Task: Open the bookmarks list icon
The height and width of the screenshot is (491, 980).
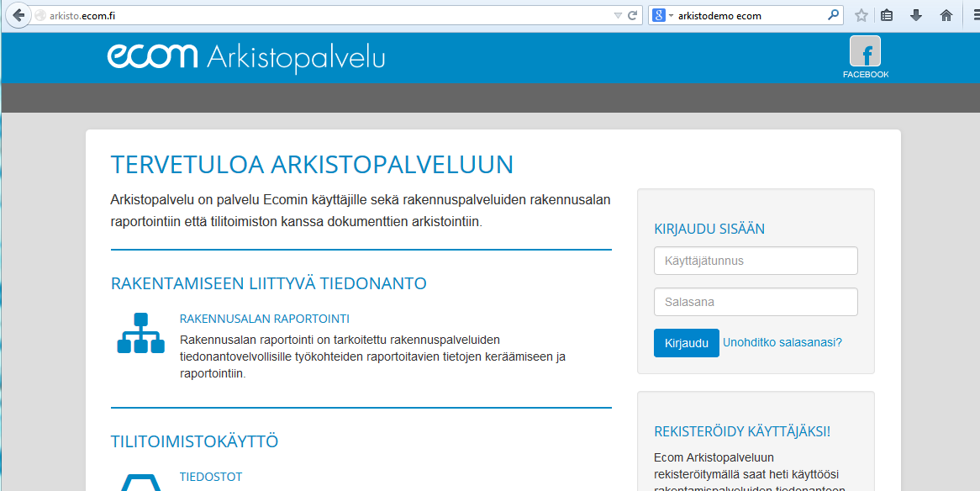Action: click(886, 16)
